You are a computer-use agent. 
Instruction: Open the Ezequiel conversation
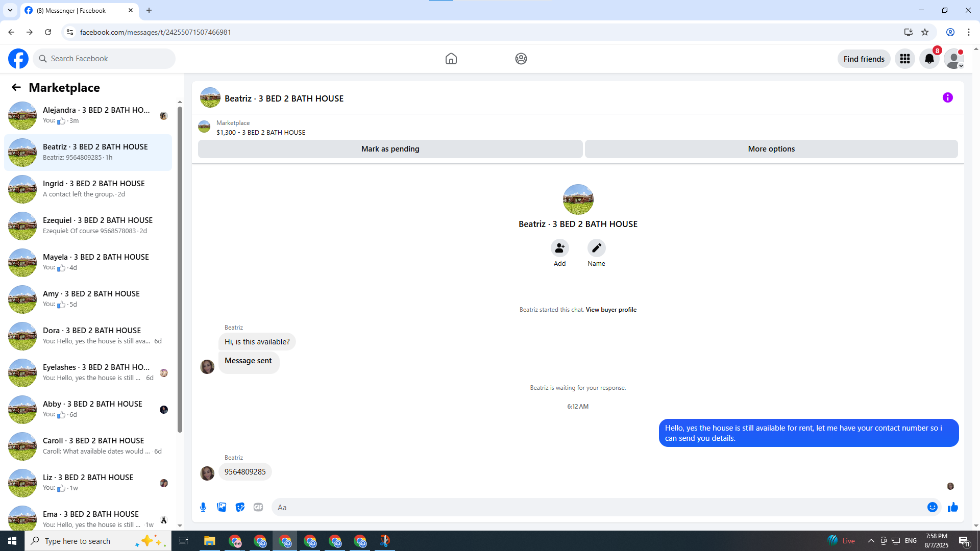88,226
